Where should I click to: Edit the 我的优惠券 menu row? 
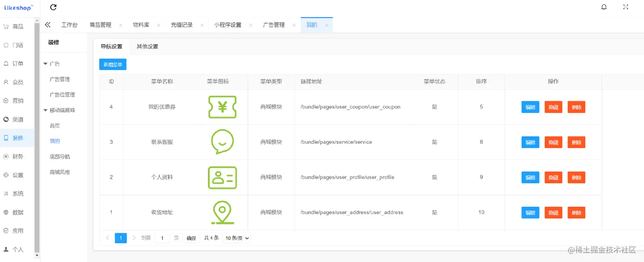(530, 107)
